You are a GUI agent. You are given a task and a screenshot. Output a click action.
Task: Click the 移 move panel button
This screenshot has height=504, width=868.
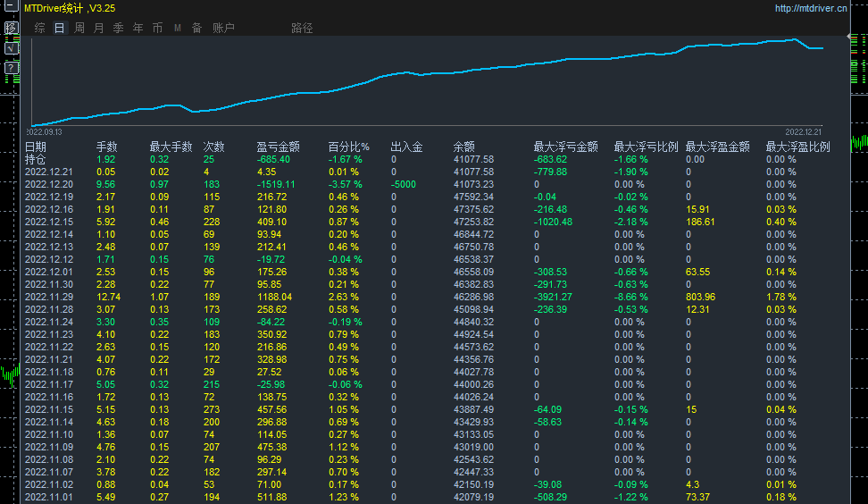point(11,27)
